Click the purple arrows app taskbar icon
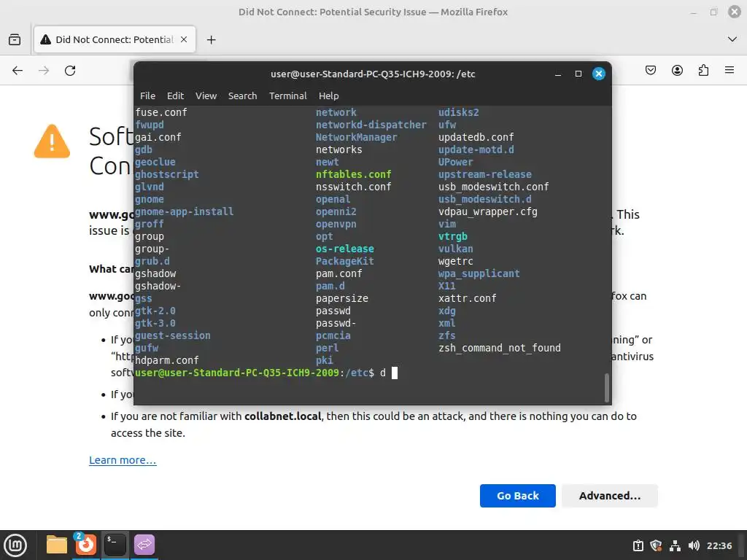This screenshot has width=747, height=560. click(x=144, y=545)
